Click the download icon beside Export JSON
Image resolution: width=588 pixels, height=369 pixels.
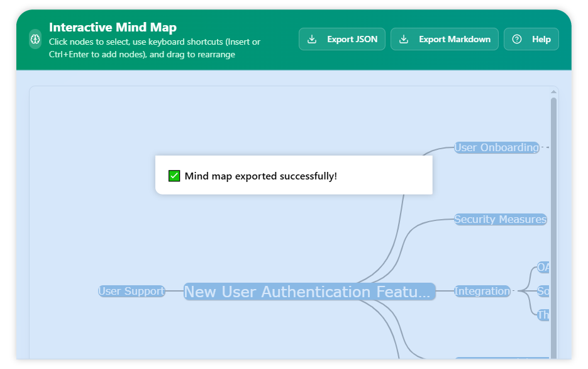[312, 39]
